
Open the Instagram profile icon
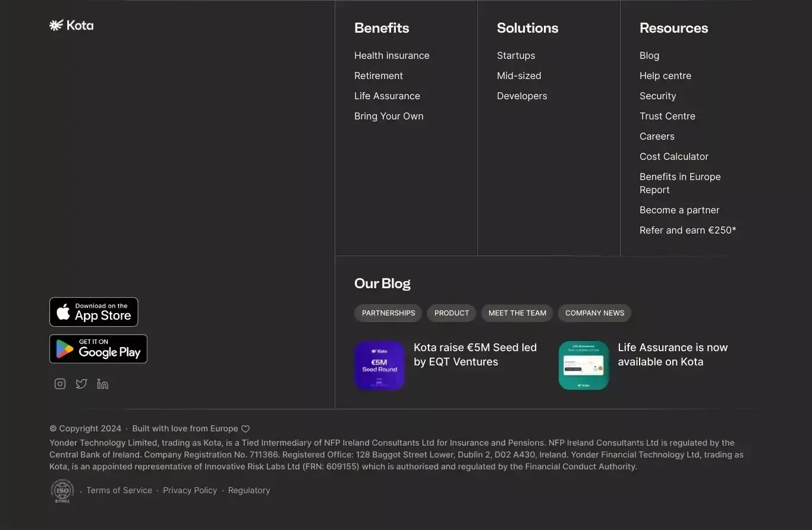[x=60, y=384]
